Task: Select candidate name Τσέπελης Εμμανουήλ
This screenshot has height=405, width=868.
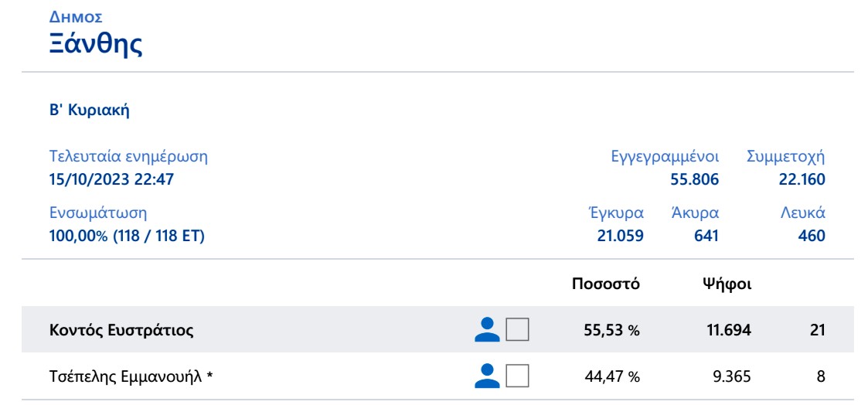Action: coord(131,377)
